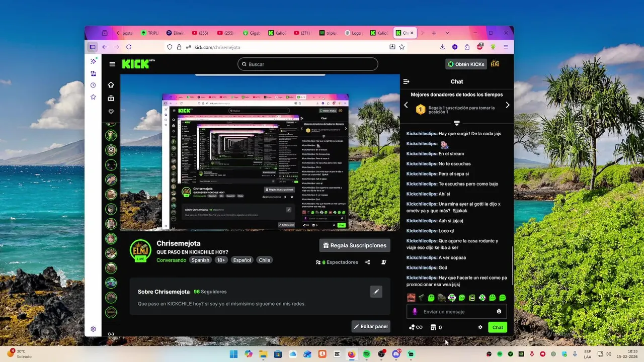Click the Buscar search field
The height and width of the screenshot is (362, 644).
[308, 64]
